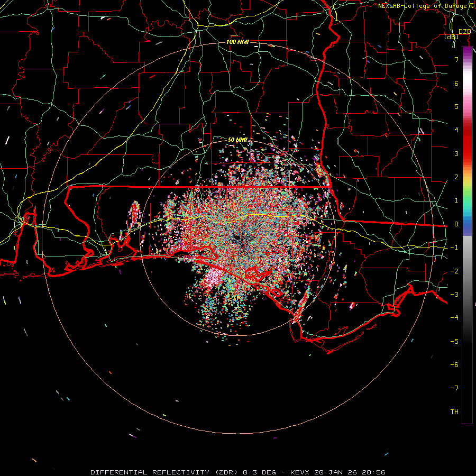
Task: Click the ZDR color scale bar
Action: (467, 235)
